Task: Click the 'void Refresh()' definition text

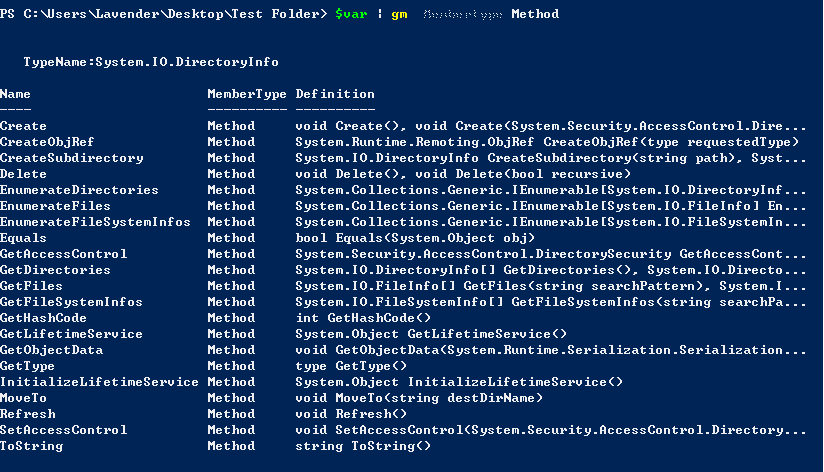Action: [351, 414]
